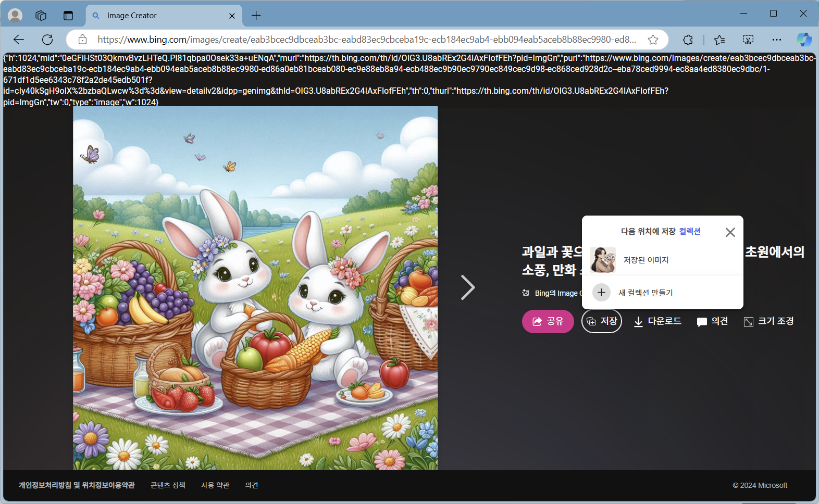
Task: Open the footer 의견 link
Action: pyautogui.click(x=252, y=485)
